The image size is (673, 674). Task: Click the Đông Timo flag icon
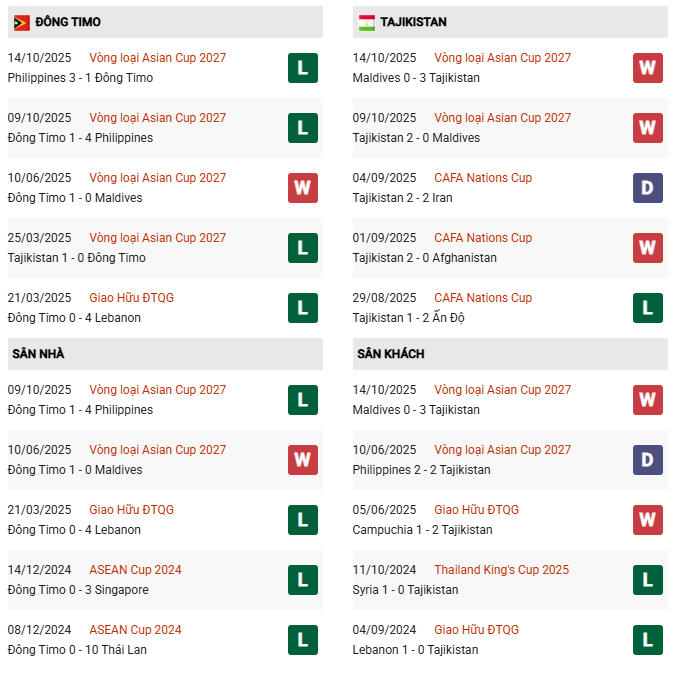point(21,22)
